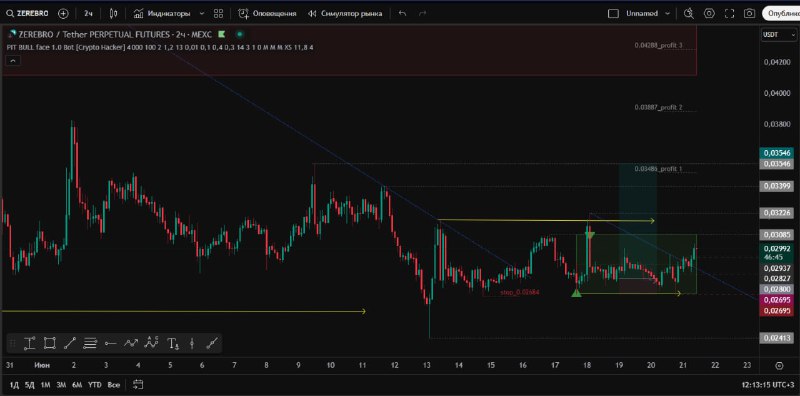Select the trend line drawing tool

[70, 343]
